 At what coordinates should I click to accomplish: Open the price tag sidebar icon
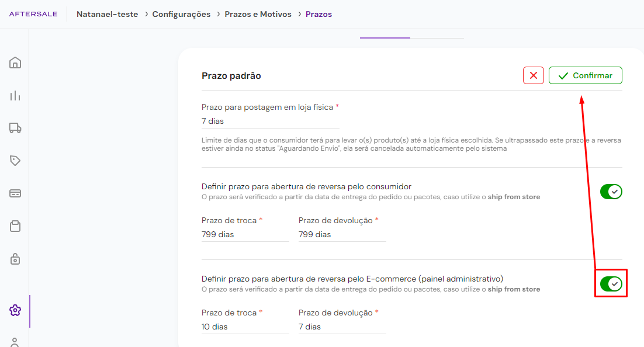point(15,161)
